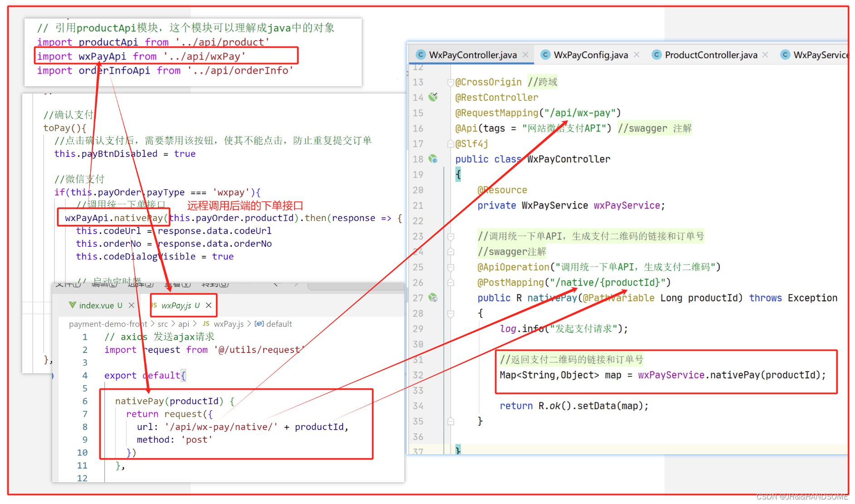
Task: Click the import orderInfoApi line
Action: pos(165,70)
